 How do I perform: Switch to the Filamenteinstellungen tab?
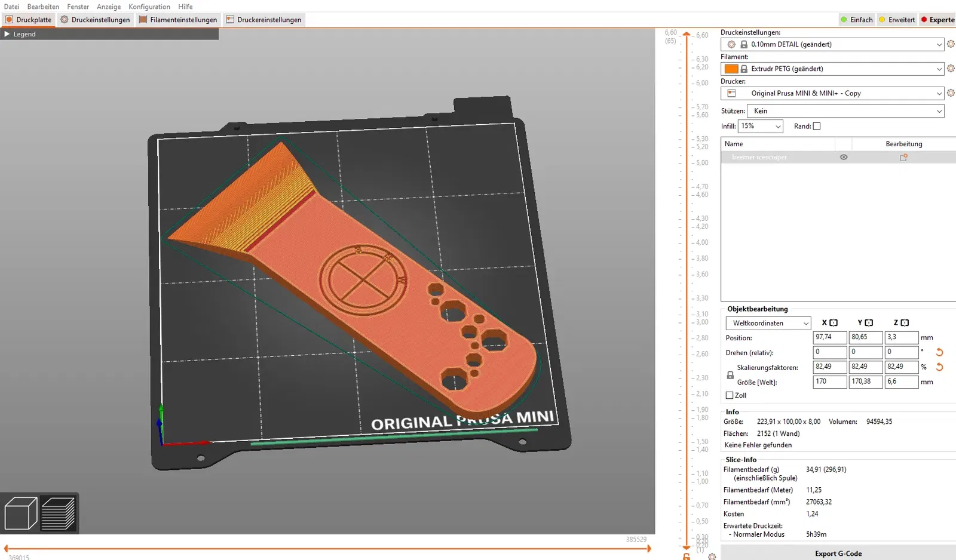point(178,20)
